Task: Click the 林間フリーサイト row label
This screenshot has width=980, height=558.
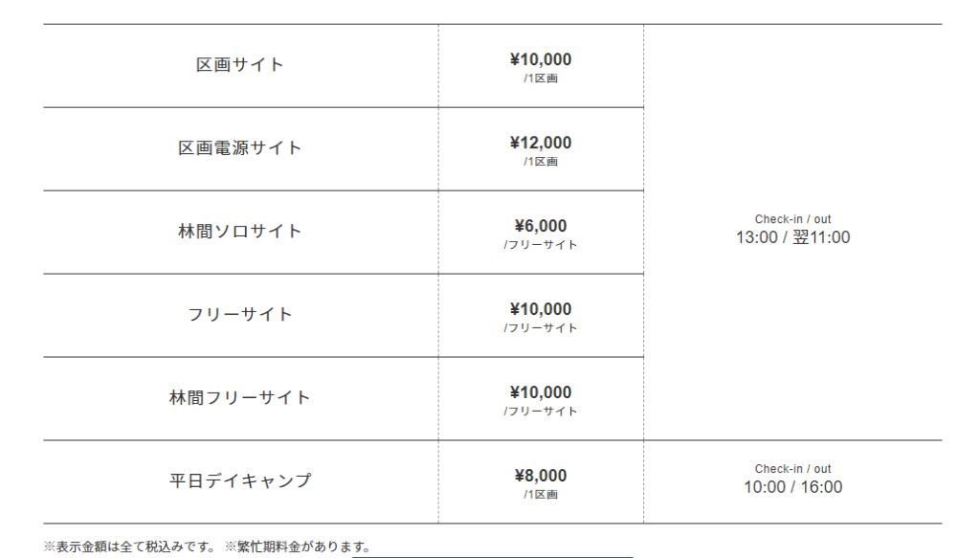Action: pos(240,398)
